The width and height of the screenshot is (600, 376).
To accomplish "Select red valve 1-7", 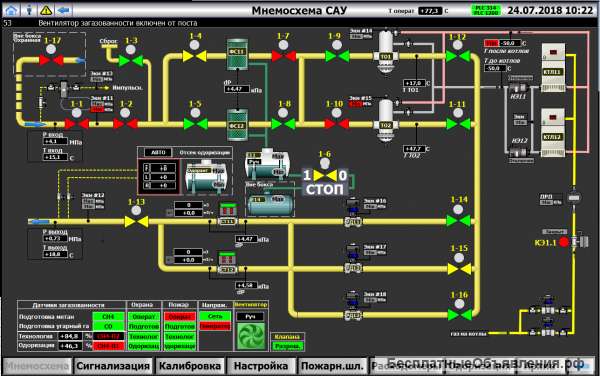I will [x=284, y=56].
